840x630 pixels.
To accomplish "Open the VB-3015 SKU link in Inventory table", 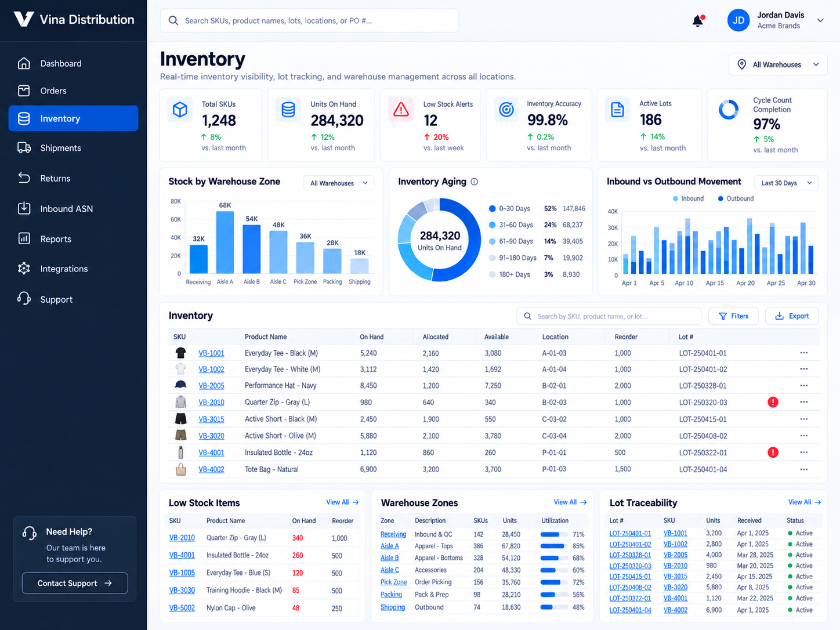I will click(x=211, y=419).
